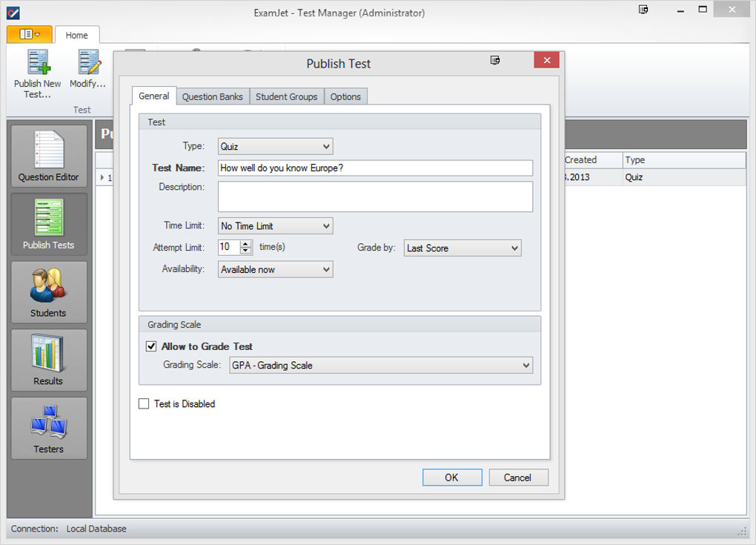This screenshot has width=756, height=545.
Task: Open the Availability dropdown
Action: pos(275,270)
